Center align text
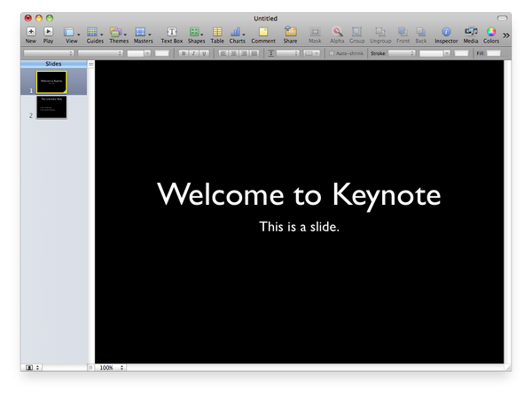The height and width of the screenshot is (399, 532). click(x=233, y=53)
